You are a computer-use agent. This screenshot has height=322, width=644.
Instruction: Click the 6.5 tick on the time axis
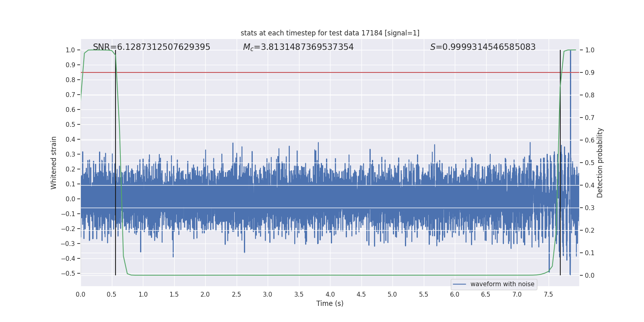tap(486, 294)
